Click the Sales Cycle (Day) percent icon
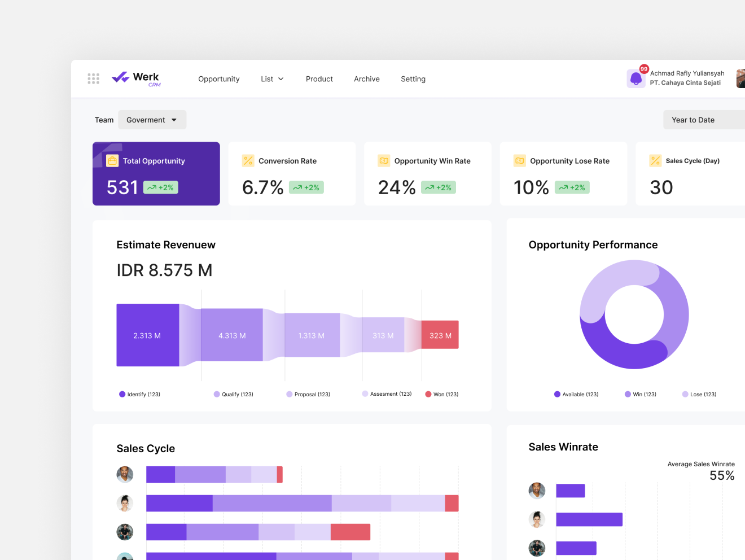The height and width of the screenshot is (560, 745). click(x=655, y=160)
